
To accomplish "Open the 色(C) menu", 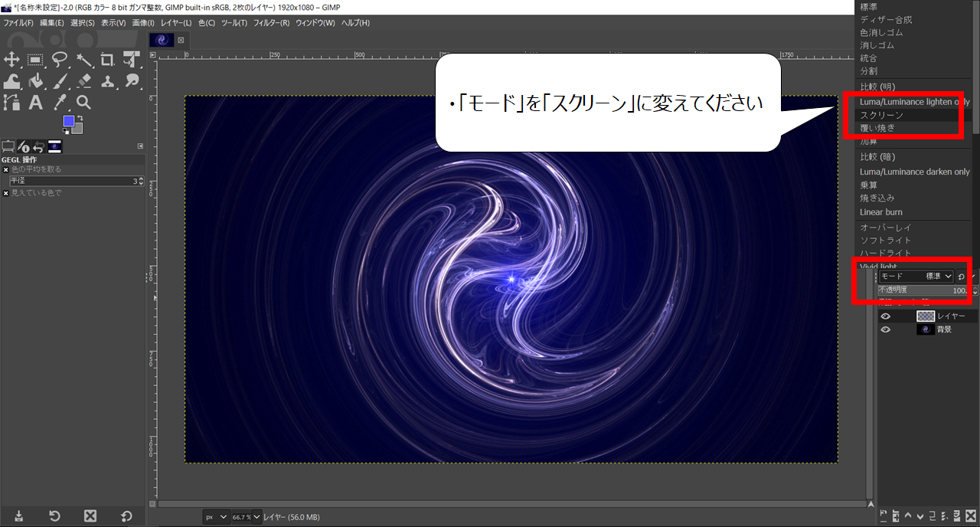I will [207, 23].
